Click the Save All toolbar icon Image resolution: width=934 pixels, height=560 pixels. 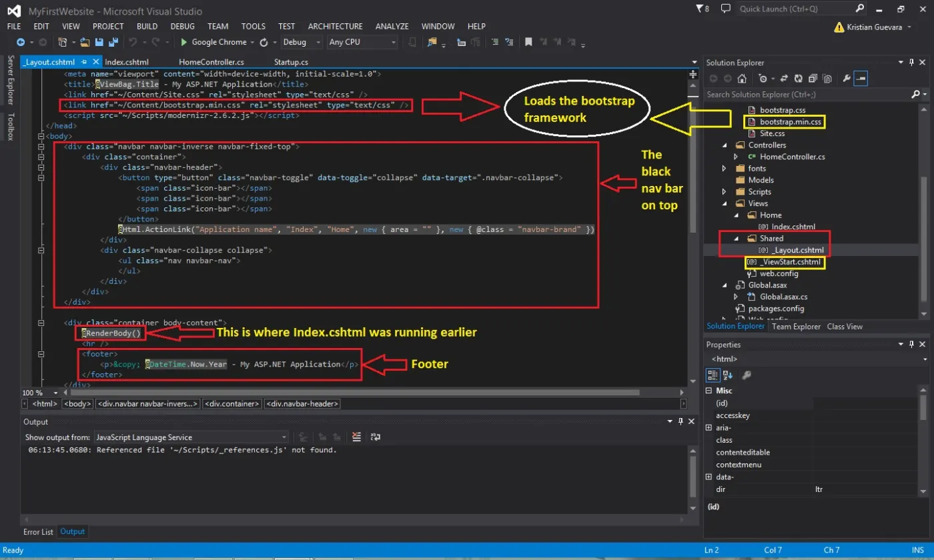tap(113, 42)
